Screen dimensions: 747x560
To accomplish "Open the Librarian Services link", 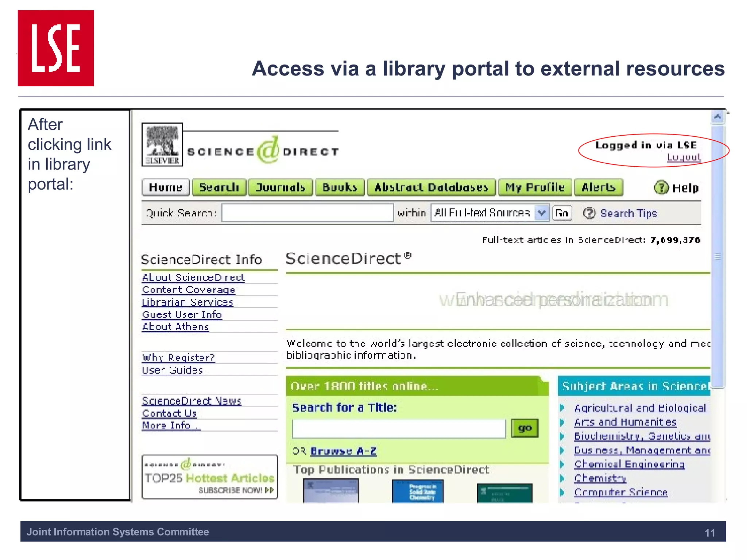I will click(187, 302).
